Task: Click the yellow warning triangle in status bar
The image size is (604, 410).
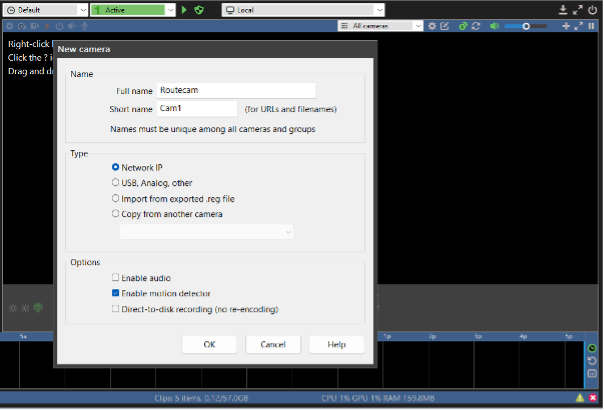Action: click(x=580, y=398)
